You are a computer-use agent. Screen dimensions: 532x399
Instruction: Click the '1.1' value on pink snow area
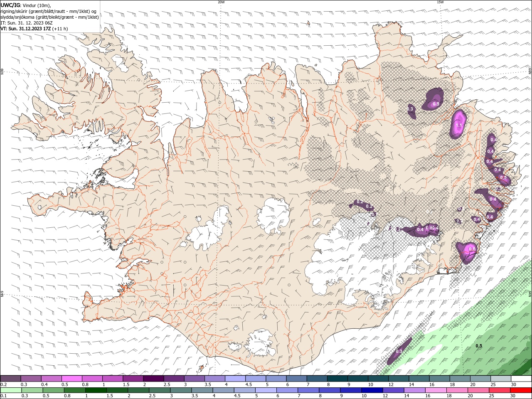click(459, 125)
